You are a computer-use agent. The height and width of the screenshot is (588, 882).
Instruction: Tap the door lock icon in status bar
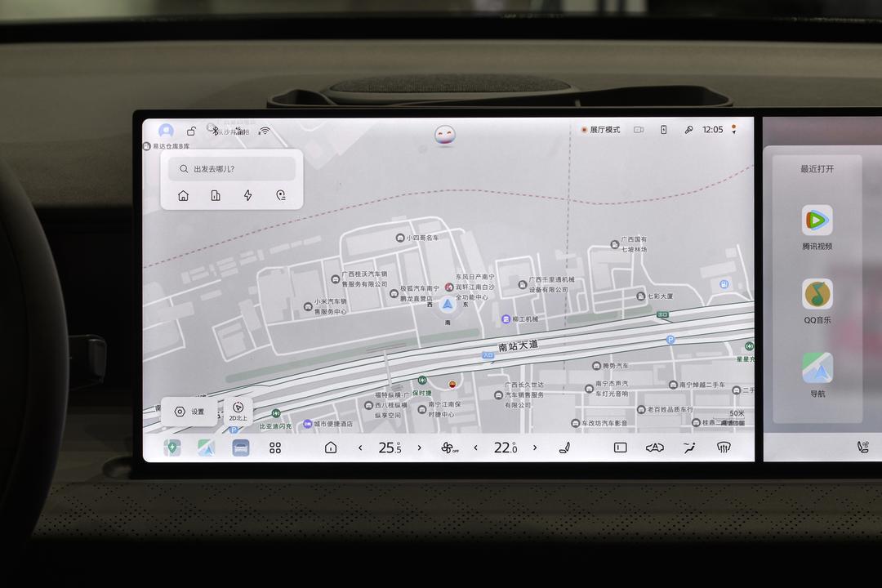[x=191, y=131]
